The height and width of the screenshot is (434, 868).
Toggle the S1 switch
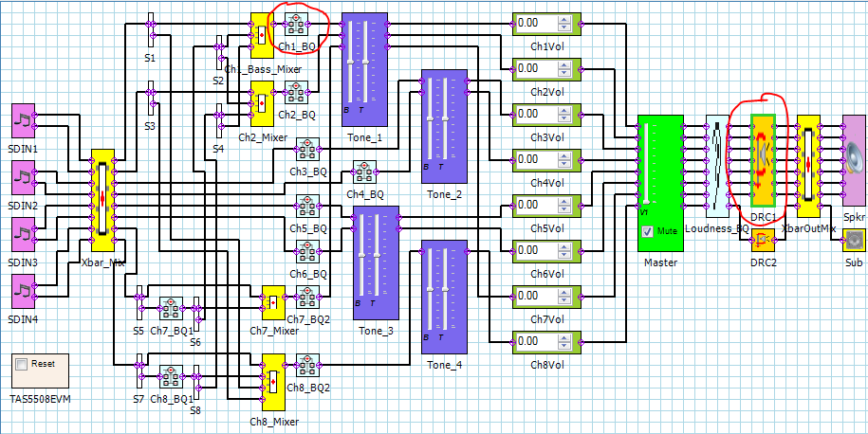[151, 30]
